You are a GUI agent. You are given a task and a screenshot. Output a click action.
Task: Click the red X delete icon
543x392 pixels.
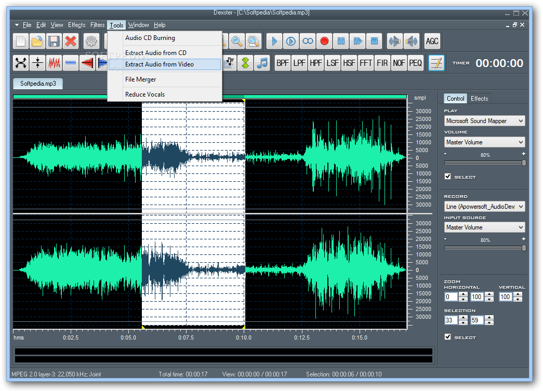71,41
